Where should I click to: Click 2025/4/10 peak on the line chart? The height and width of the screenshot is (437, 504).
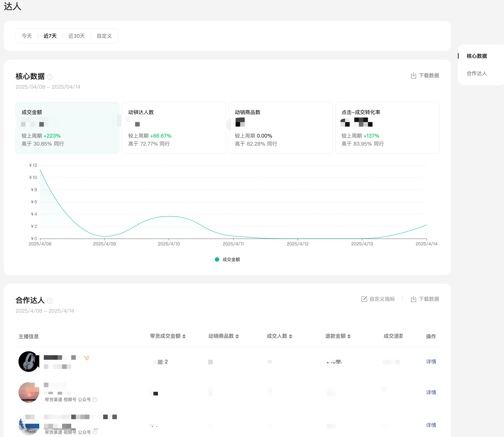(169, 216)
